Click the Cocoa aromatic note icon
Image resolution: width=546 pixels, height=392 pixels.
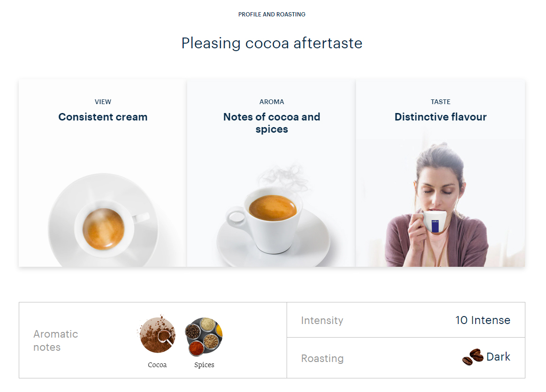tap(157, 335)
